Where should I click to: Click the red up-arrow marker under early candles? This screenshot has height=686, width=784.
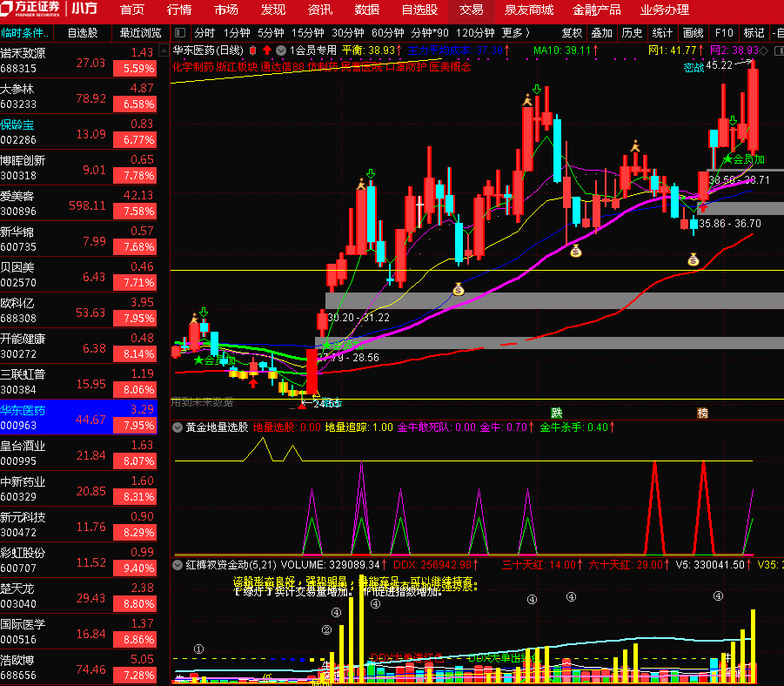[x=253, y=383]
